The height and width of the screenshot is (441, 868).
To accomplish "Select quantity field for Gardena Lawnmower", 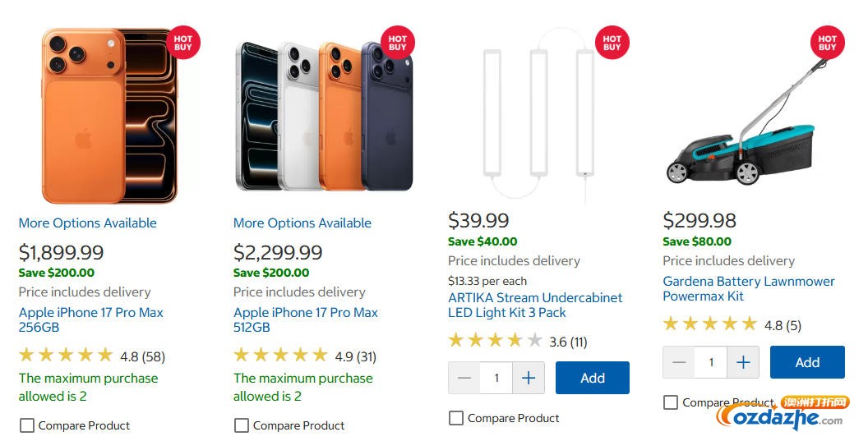I will pos(711,362).
